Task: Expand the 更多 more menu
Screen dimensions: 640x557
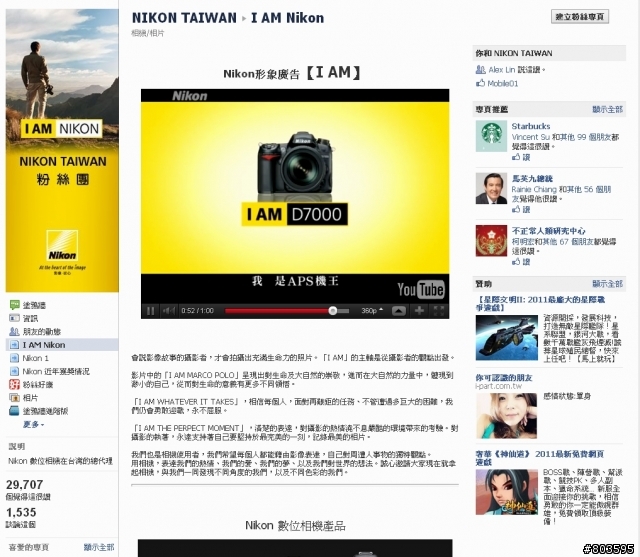Action: click(x=33, y=424)
